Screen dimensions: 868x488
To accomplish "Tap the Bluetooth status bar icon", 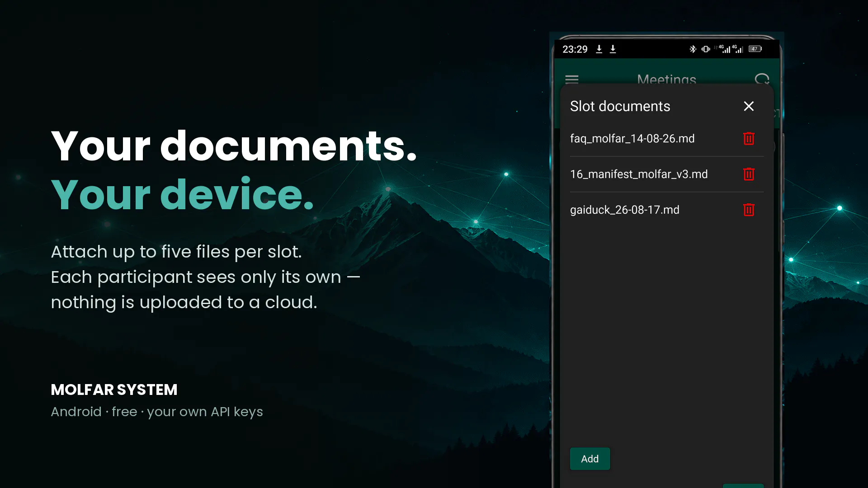I will [693, 49].
